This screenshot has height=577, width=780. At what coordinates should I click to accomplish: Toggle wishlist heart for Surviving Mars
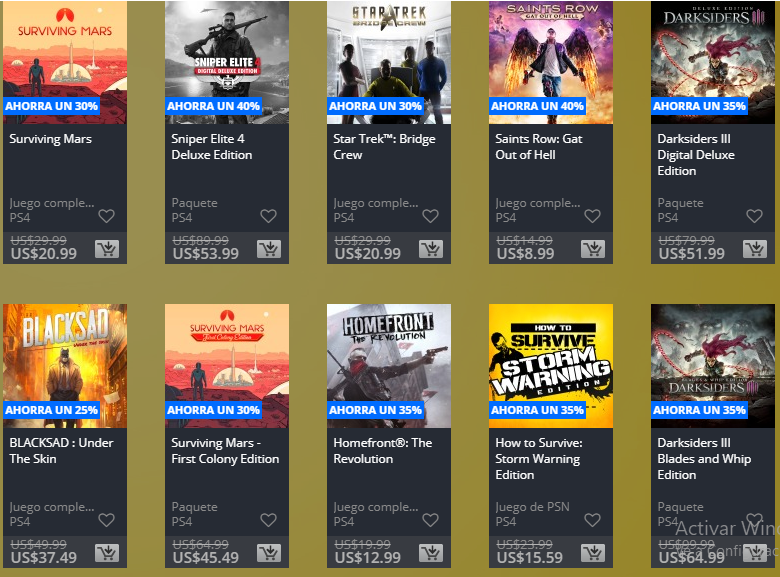106,216
